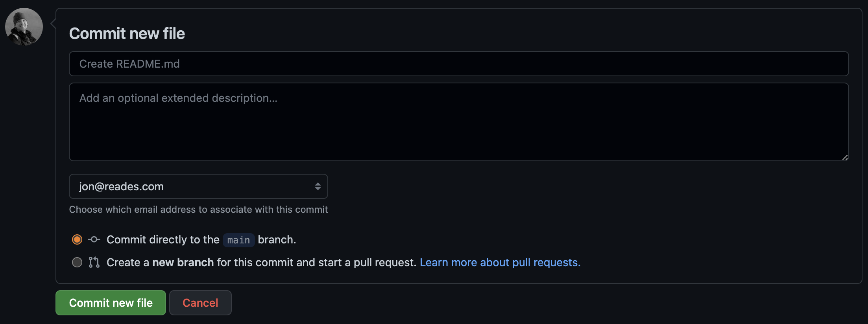Grab the resize handle of the description box
This screenshot has width=868, height=324.
[845, 157]
